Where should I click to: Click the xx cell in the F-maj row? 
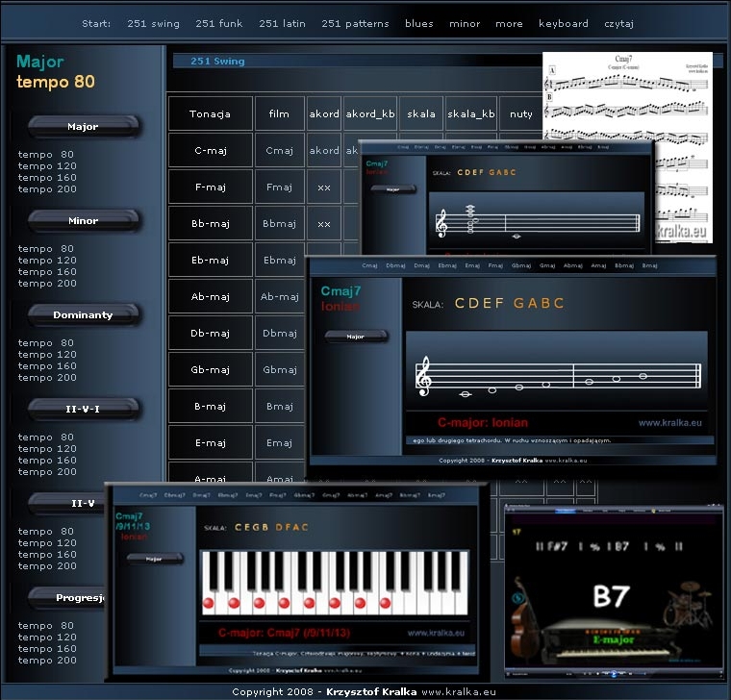click(x=324, y=187)
